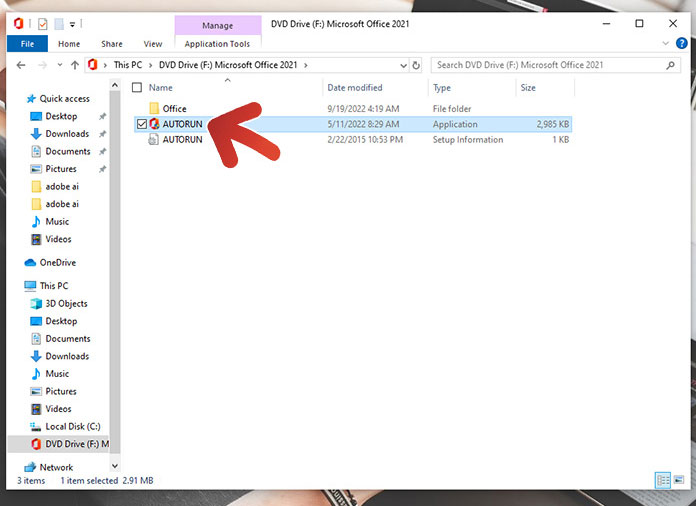Image resolution: width=696 pixels, height=506 pixels.
Task: Select the AUTORUN application icon
Action: click(x=154, y=124)
